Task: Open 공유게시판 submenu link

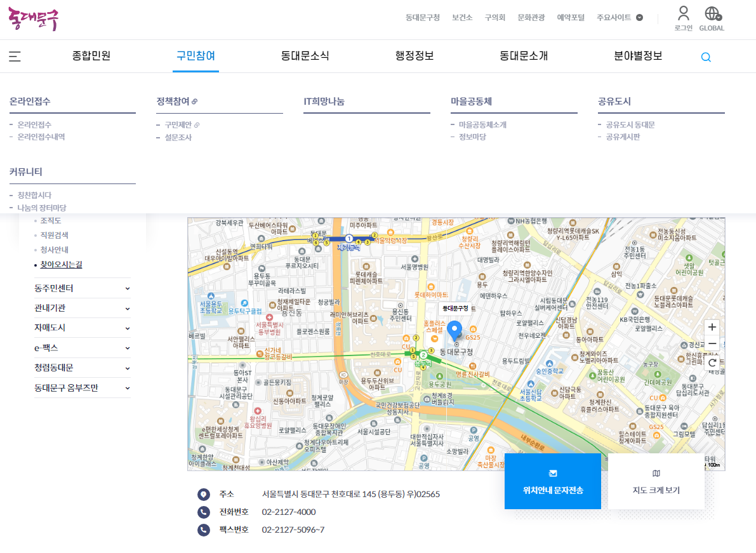Action: [623, 137]
